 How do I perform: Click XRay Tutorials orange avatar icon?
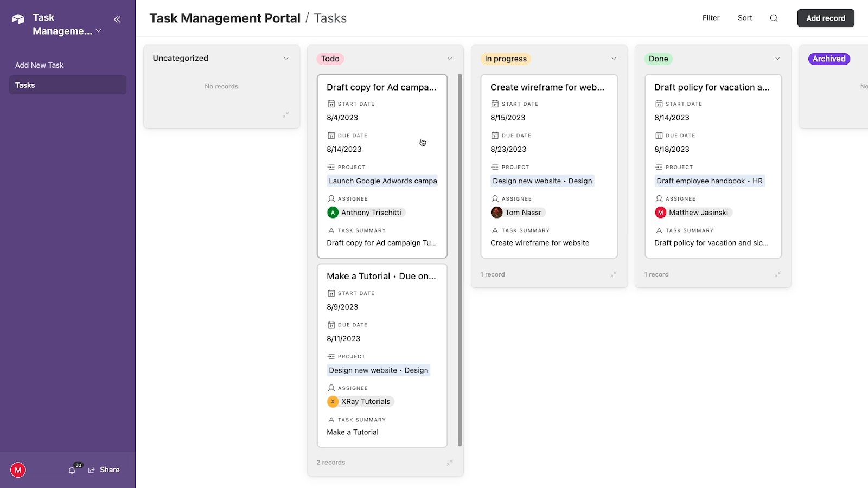pyautogui.click(x=333, y=402)
